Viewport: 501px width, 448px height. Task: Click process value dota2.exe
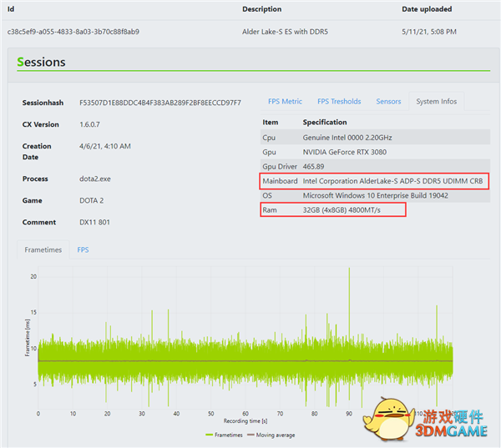[95, 179]
